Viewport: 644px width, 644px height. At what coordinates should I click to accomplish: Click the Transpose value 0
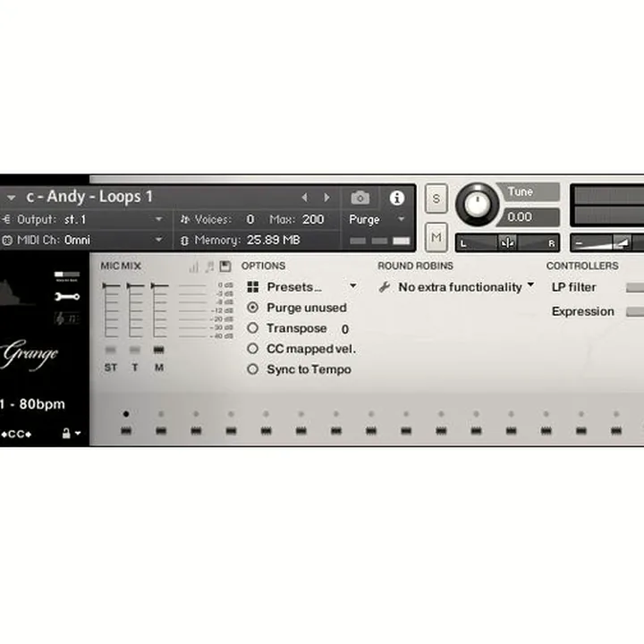coord(345,329)
